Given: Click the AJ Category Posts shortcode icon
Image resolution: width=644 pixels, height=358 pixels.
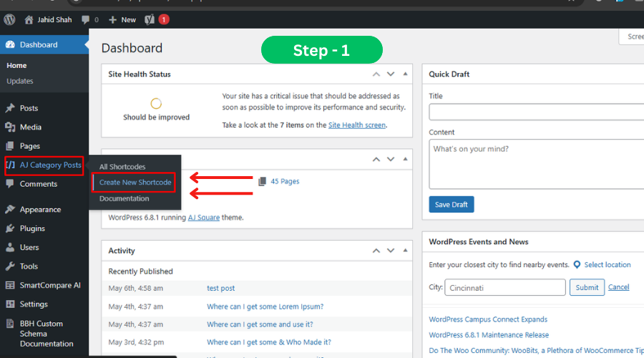Looking at the screenshot, I should point(11,165).
